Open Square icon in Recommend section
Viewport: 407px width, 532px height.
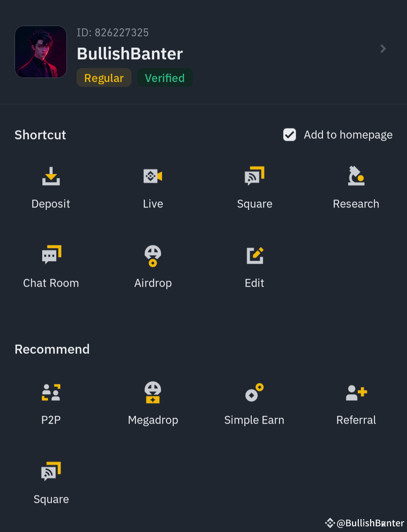pos(51,472)
